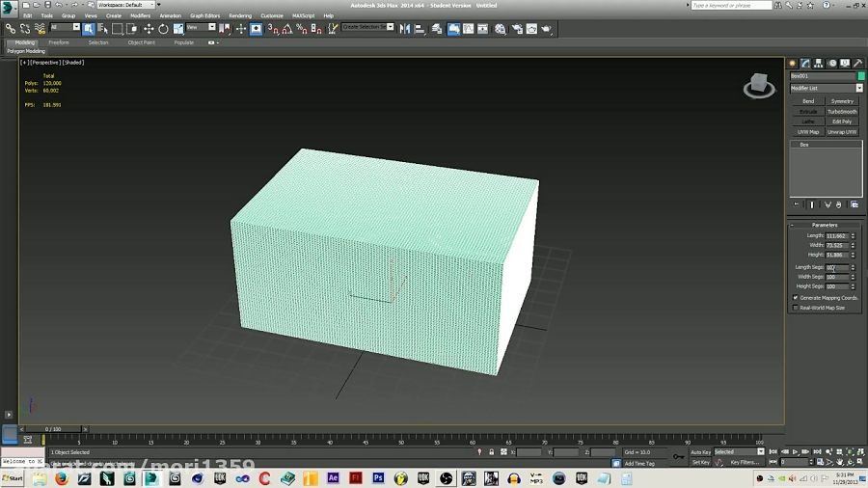This screenshot has height=488, width=868.
Task: Toggle the Graphite modeling ribbon
Action: pyautogui.click(x=453, y=29)
